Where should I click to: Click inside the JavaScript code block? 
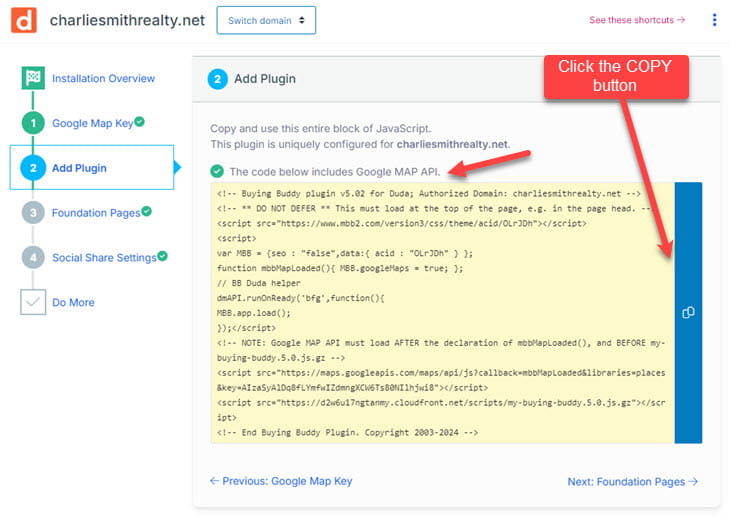[442, 313]
